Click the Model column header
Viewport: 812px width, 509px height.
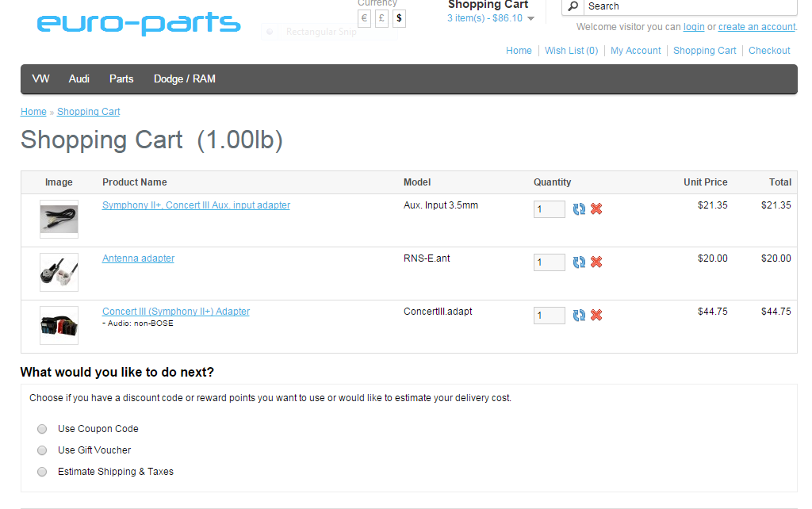[417, 182]
